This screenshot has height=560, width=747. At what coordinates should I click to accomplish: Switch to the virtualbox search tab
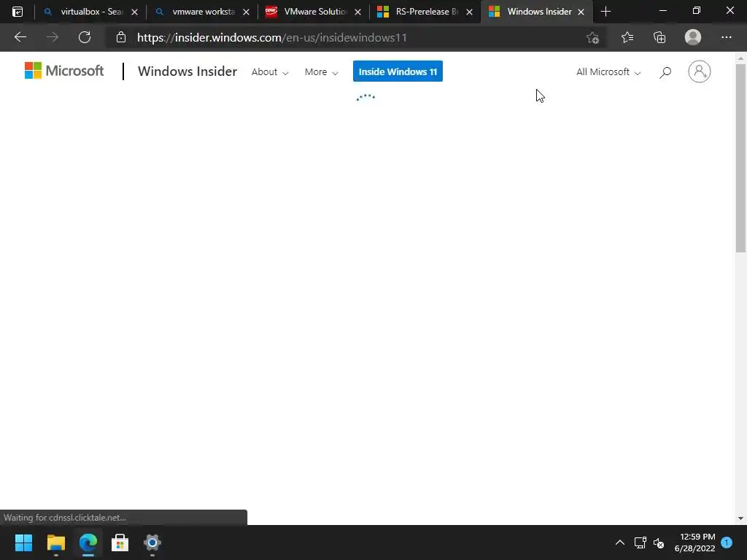coord(90,12)
